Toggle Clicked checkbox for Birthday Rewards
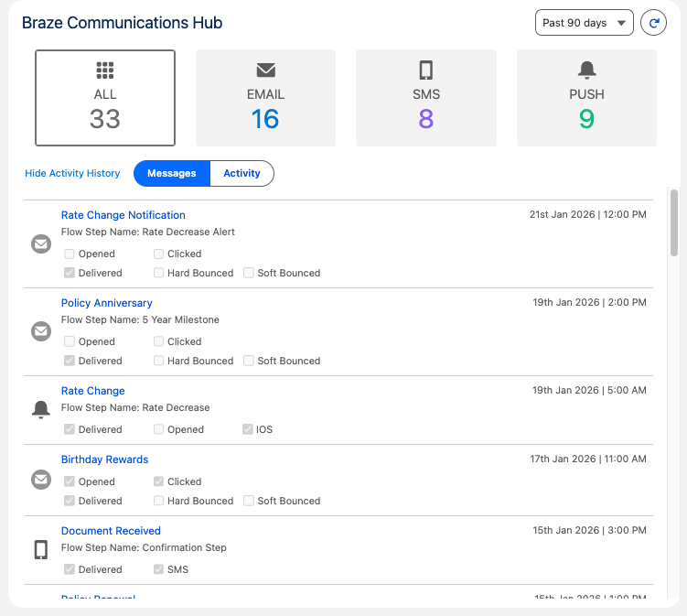This screenshot has height=616, width=687. (158, 481)
